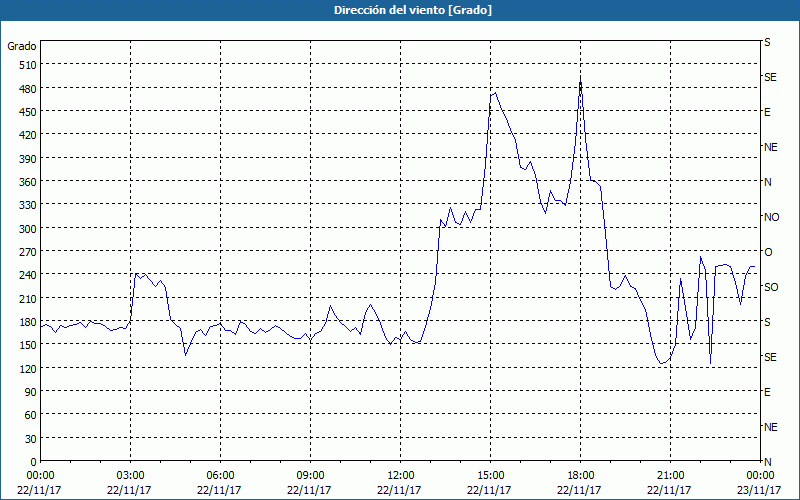
Task: Click the 00:00 label above 23/11/17
Action: point(760,476)
